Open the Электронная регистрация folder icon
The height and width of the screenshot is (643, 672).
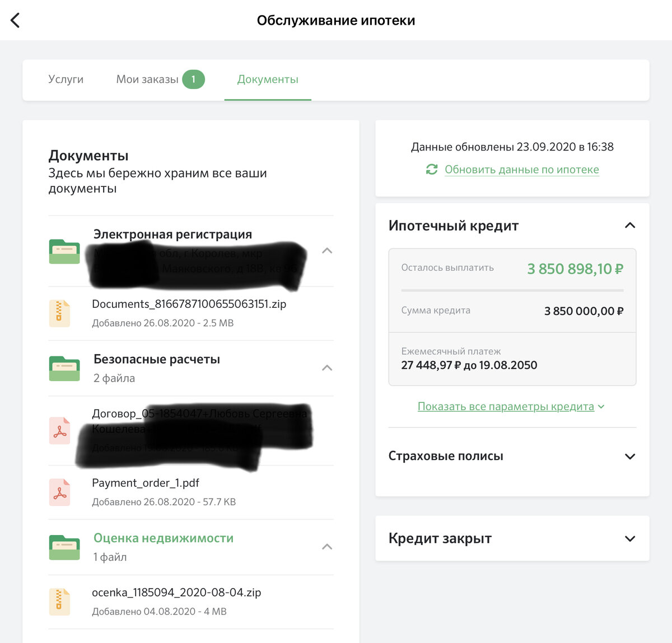[64, 251]
